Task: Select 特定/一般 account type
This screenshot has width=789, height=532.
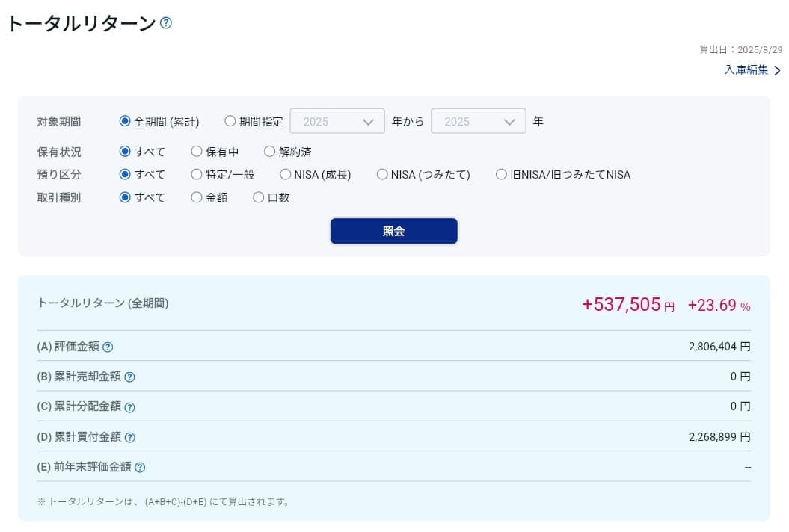Action: pos(197,175)
